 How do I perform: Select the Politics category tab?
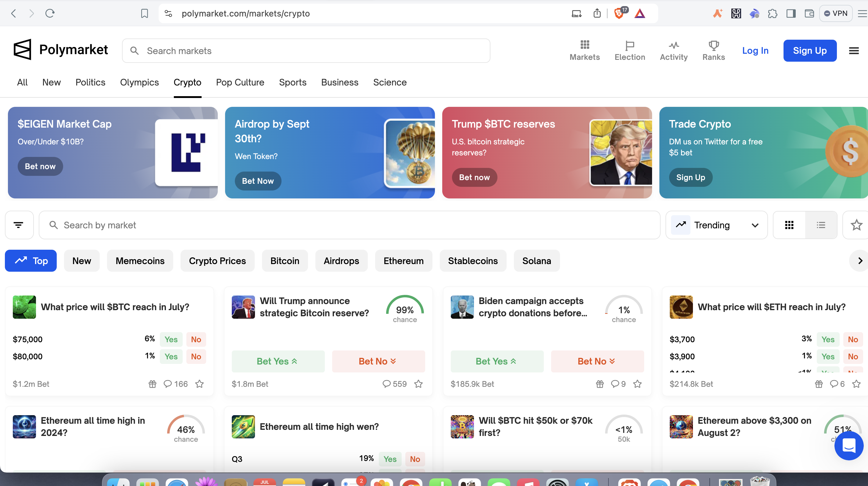90,82
